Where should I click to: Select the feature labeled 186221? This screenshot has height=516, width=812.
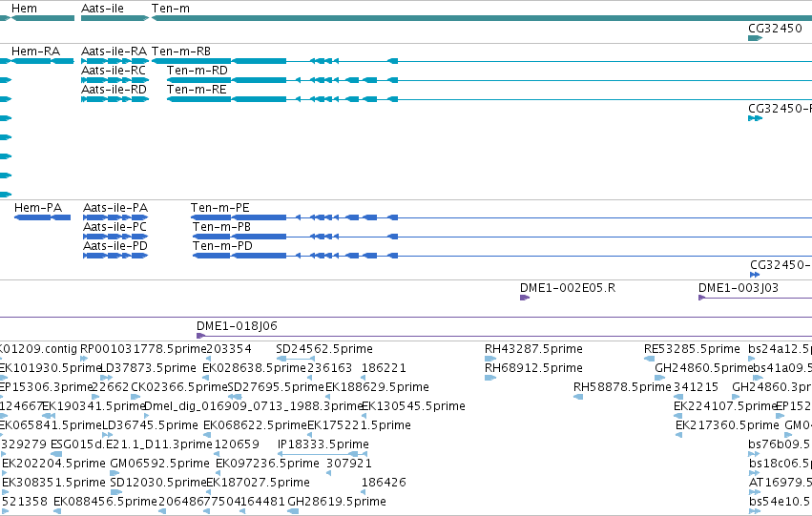pos(384,368)
